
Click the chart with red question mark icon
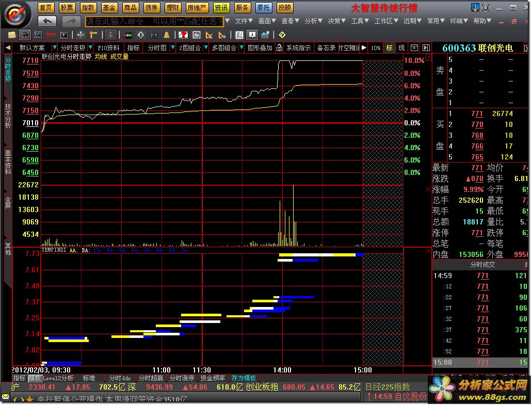coord(184,35)
